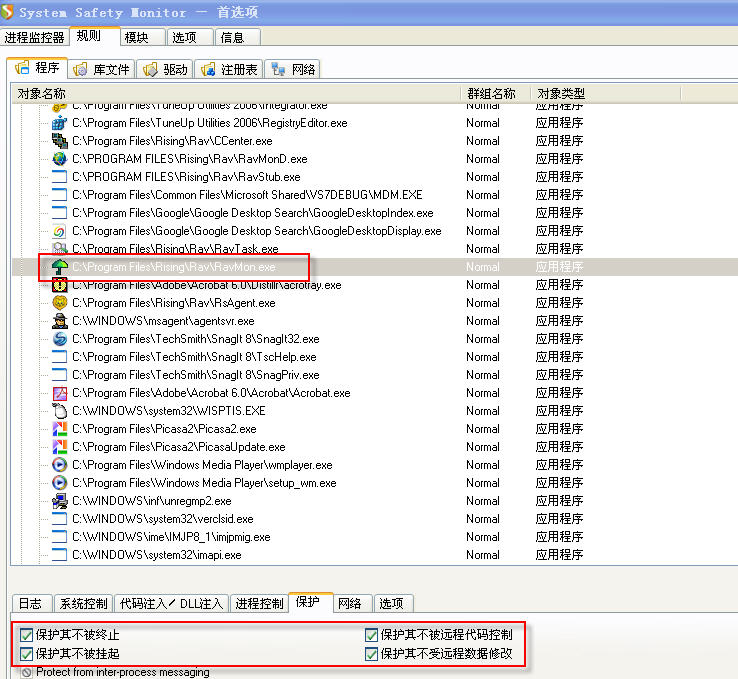Select the RavTask.exe row text
The image size is (738, 679).
(x=175, y=249)
